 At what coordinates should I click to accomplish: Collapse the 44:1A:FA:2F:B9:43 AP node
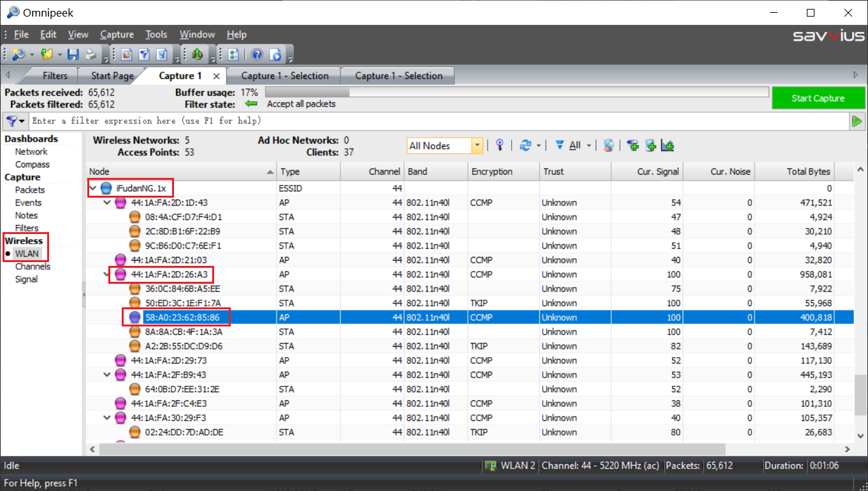pos(107,375)
